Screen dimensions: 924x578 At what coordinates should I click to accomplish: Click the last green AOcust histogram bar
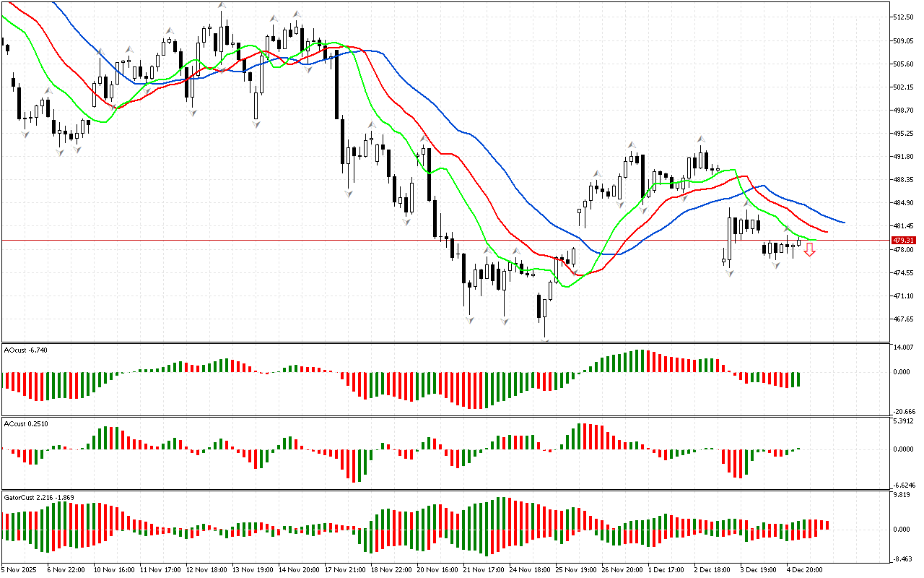tap(798, 379)
